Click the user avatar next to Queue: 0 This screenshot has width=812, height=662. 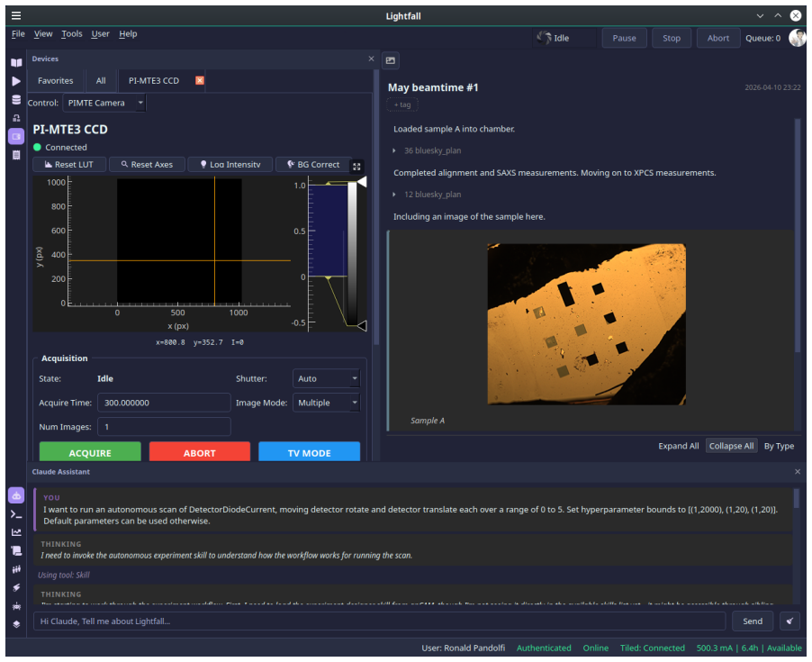coord(797,38)
